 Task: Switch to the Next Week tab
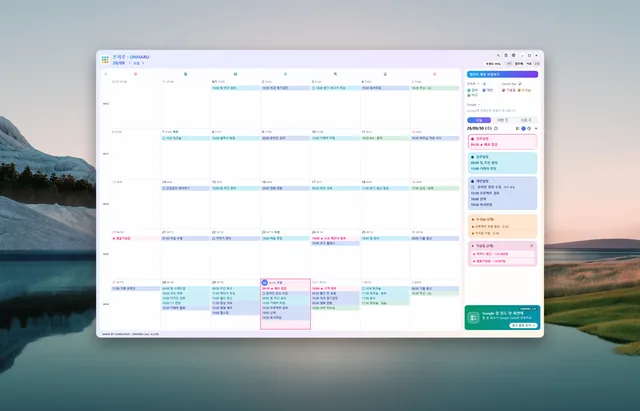point(526,120)
